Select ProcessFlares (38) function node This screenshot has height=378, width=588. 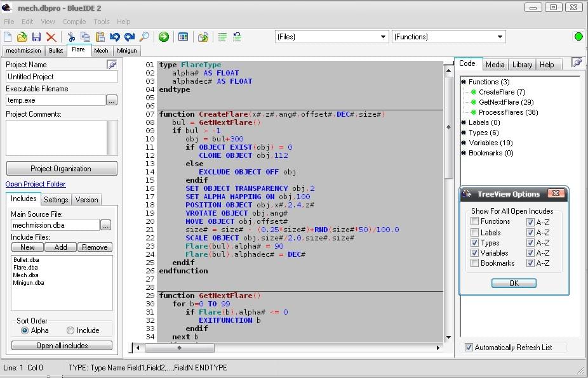coord(508,112)
